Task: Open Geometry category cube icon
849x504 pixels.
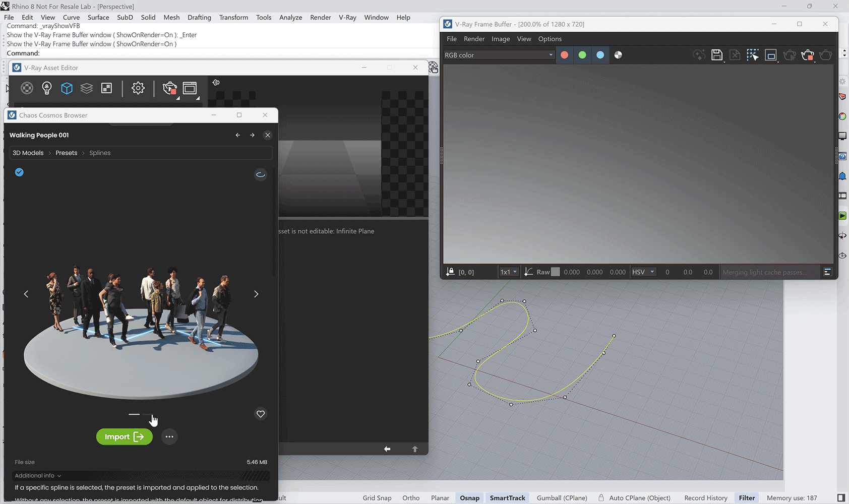Action: [x=67, y=88]
